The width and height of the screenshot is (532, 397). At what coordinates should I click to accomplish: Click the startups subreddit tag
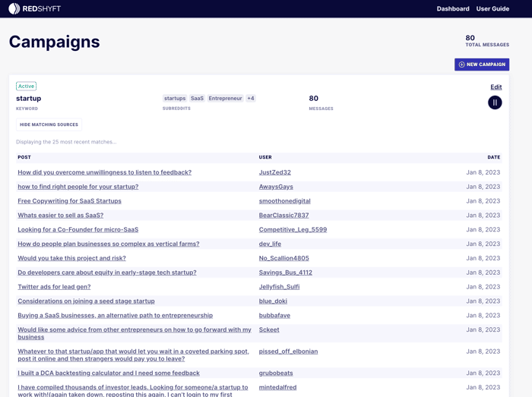[175, 98]
